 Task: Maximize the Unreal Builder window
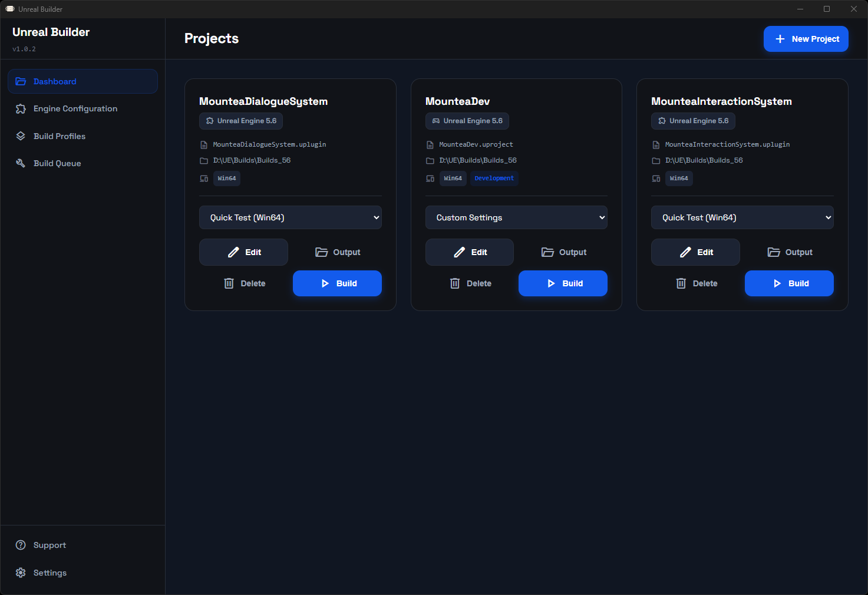point(827,9)
